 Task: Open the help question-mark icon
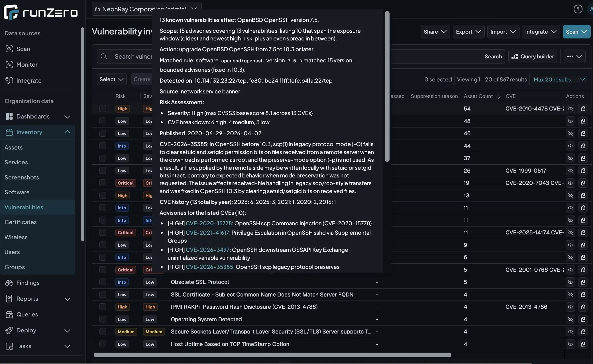tap(578, 9)
